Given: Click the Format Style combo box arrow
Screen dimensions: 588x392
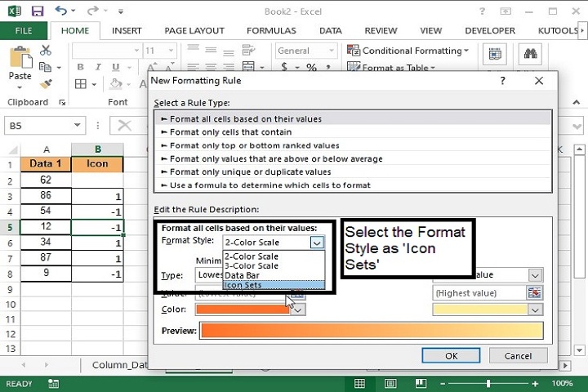Looking at the screenshot, I should pyautogui.click(x=317, y=243).
